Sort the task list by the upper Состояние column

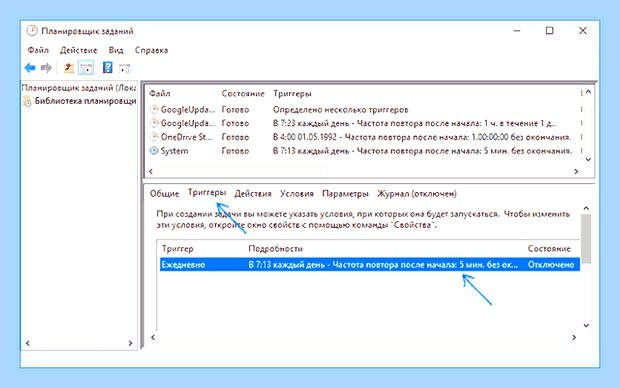243,94
